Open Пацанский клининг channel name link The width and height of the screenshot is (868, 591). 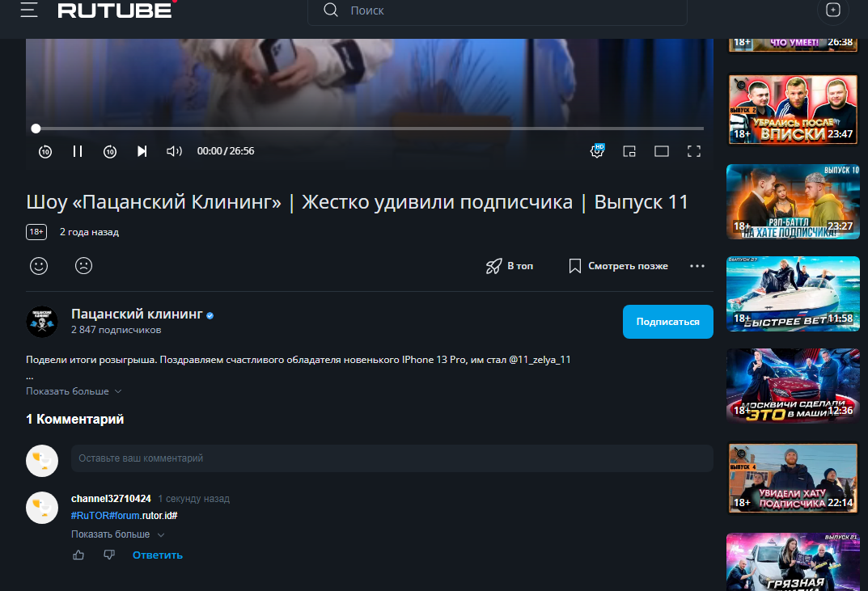137,314
